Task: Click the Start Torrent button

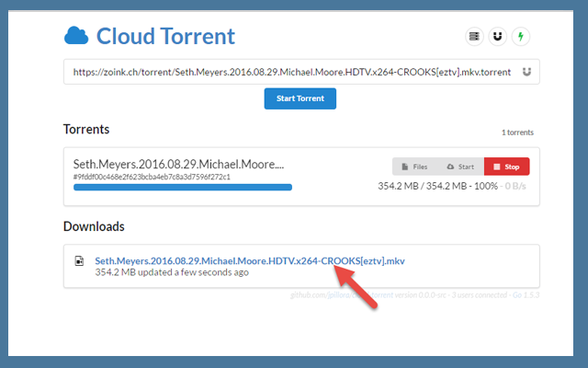Action: (300, 98)
